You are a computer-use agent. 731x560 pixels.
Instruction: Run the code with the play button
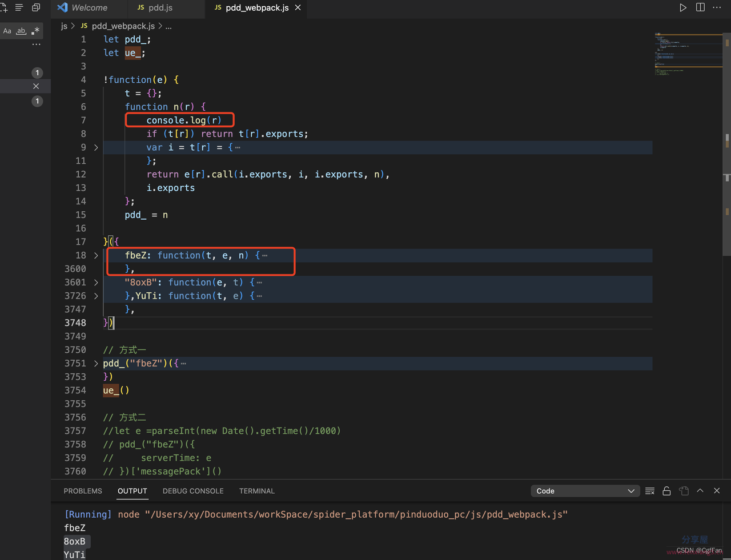pyautogui.click(x=682, y=7)
